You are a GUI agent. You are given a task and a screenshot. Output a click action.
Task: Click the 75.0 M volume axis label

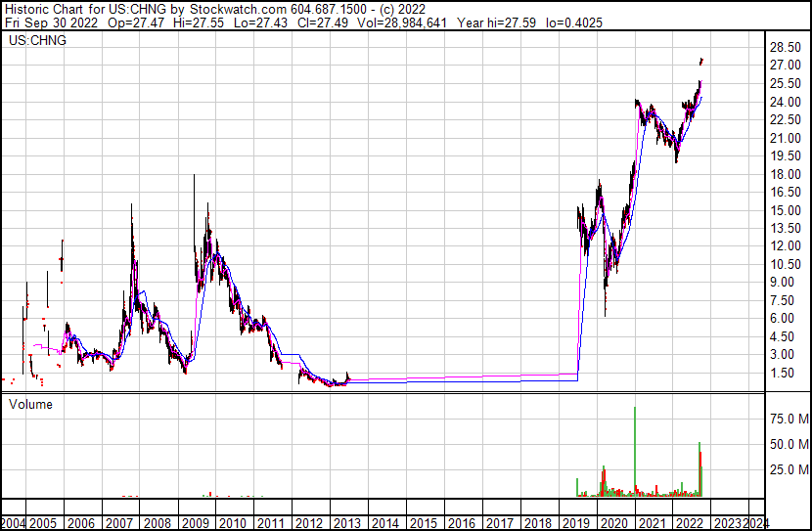click(789, 419)
